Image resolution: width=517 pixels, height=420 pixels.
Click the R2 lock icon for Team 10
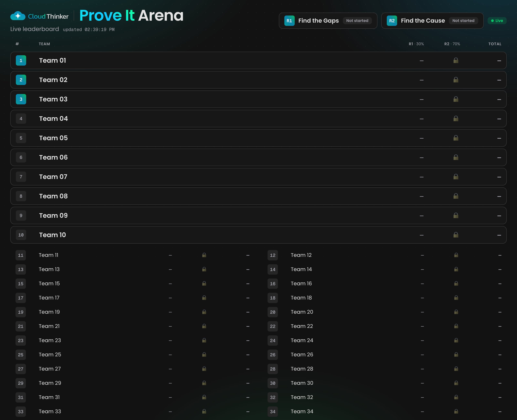tap(456, 235)
